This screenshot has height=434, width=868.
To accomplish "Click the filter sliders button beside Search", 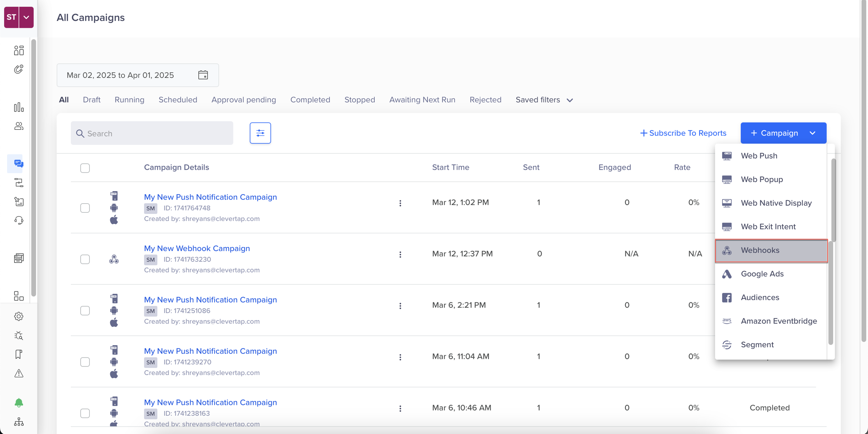I will (x=260, y=133).
